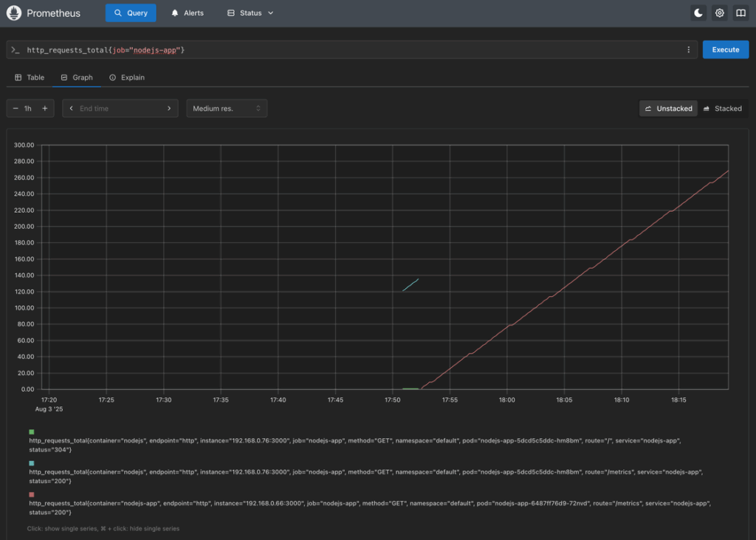
Task: Expand the Status dropdown menu
Action: tap(250, 13)
